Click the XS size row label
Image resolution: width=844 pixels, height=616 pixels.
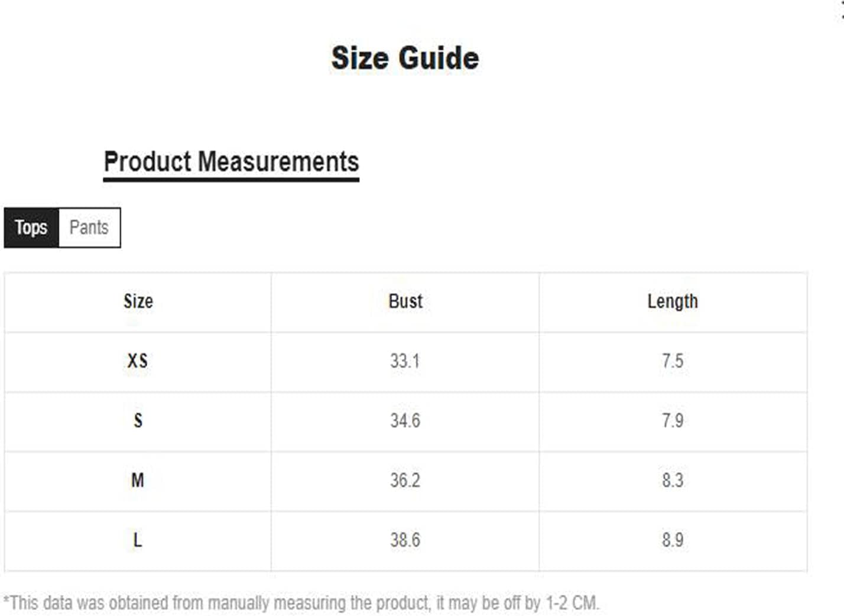pyautogui.click(x=138, y=361)
